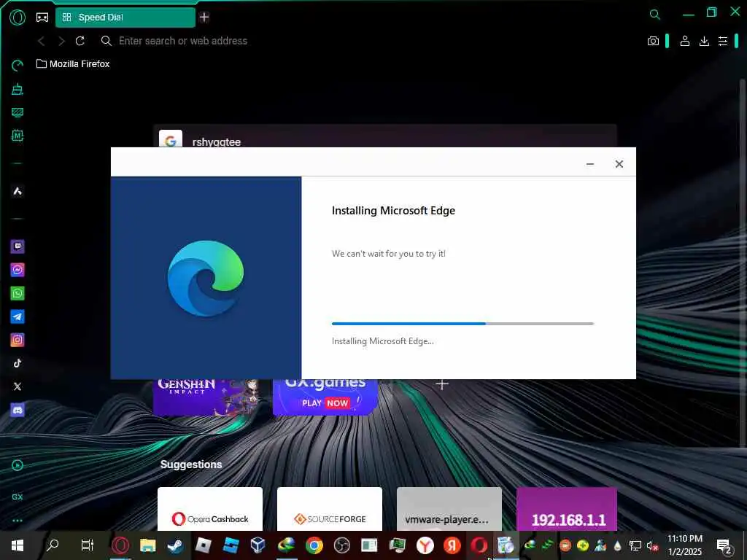
Task: Open the GX.games Play Now tile
Action: [325, 397]
